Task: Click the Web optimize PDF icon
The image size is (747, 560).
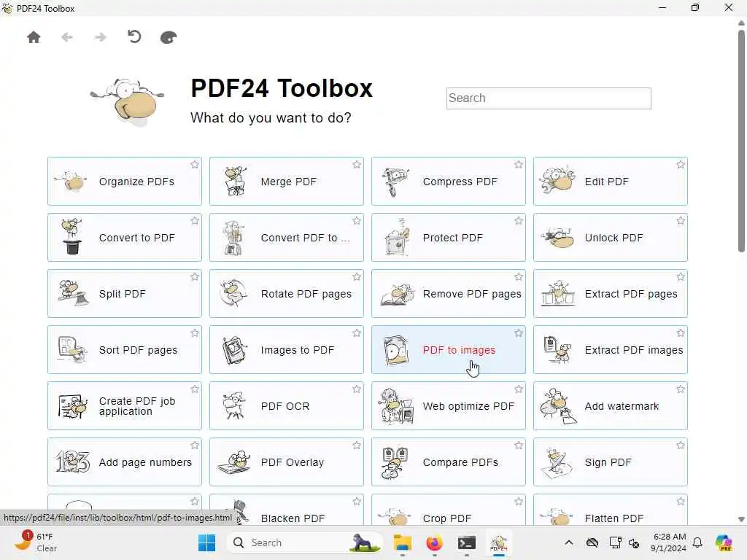Action: click(396, 406)
